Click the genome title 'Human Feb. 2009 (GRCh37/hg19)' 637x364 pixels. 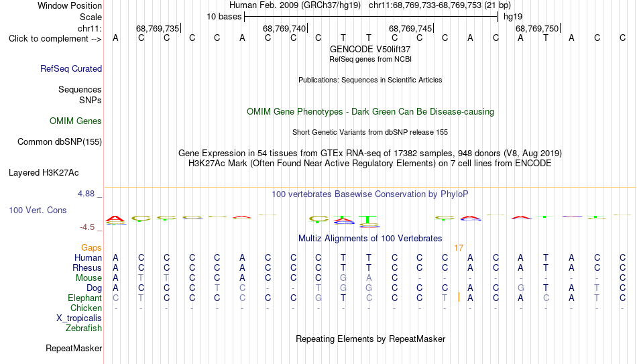[x=295, y=5]
